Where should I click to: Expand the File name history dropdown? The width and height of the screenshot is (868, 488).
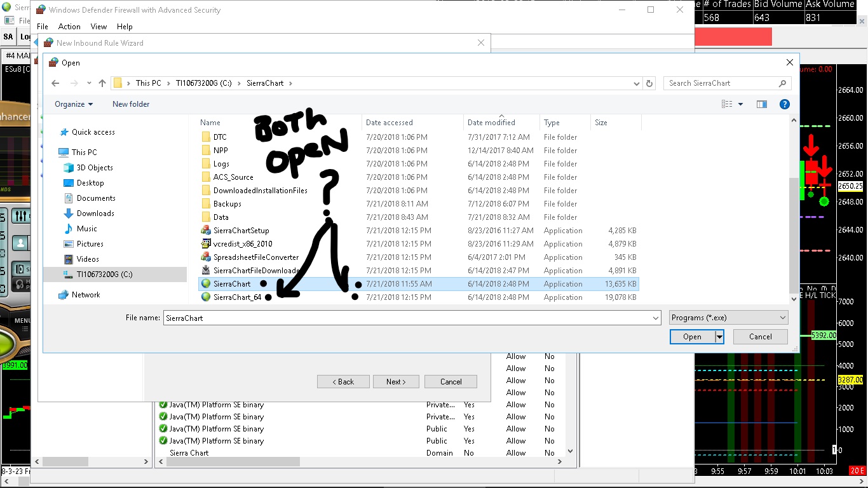[x=656, y=318]
